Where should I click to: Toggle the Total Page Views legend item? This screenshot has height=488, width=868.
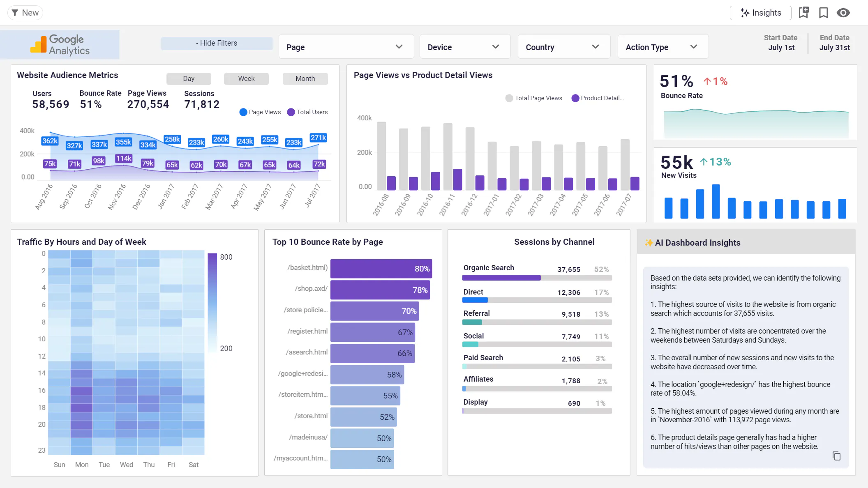click(533, 98)
